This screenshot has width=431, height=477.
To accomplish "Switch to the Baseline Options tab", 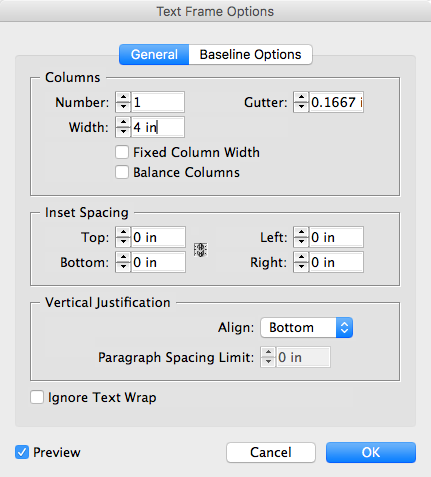I will click(250, 54).
